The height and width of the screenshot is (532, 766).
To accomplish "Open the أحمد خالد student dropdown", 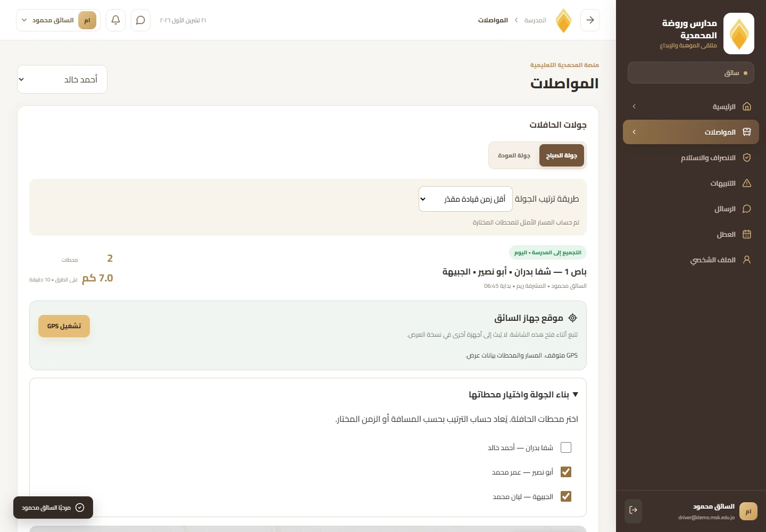I will [x=62, y=79].
